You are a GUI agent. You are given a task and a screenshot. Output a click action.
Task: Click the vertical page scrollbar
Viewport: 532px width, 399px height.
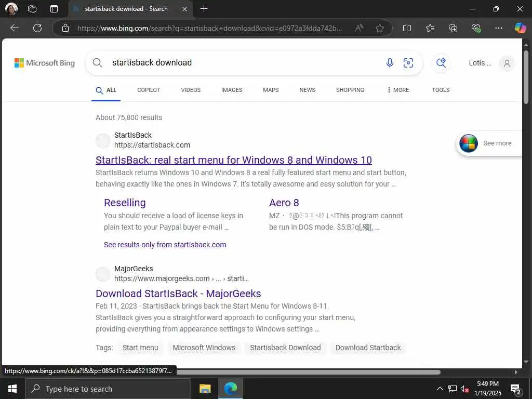pyautogui.click(x=526, y=77)
